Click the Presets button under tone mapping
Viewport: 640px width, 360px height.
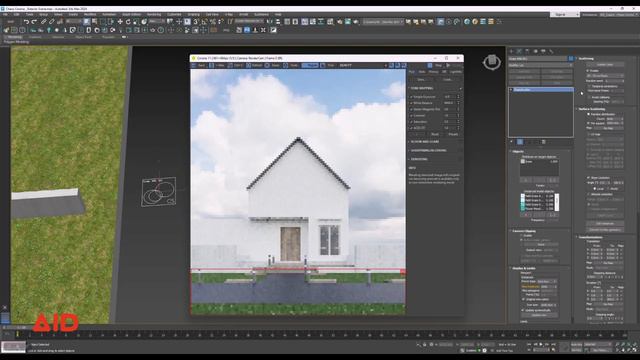coord(453,134)
